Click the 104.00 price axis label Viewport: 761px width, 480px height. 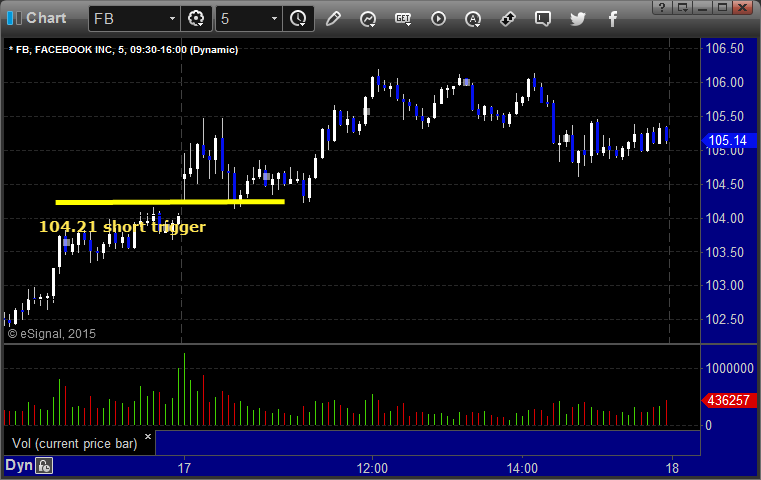click(725, 218)
